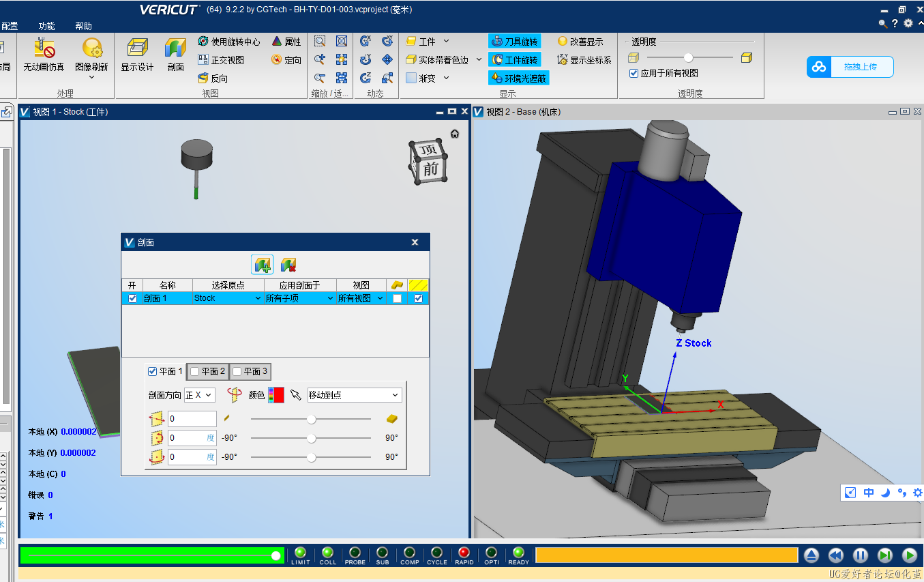
Task: Expand the 工件 display dropdown
Action: (447, 42)
